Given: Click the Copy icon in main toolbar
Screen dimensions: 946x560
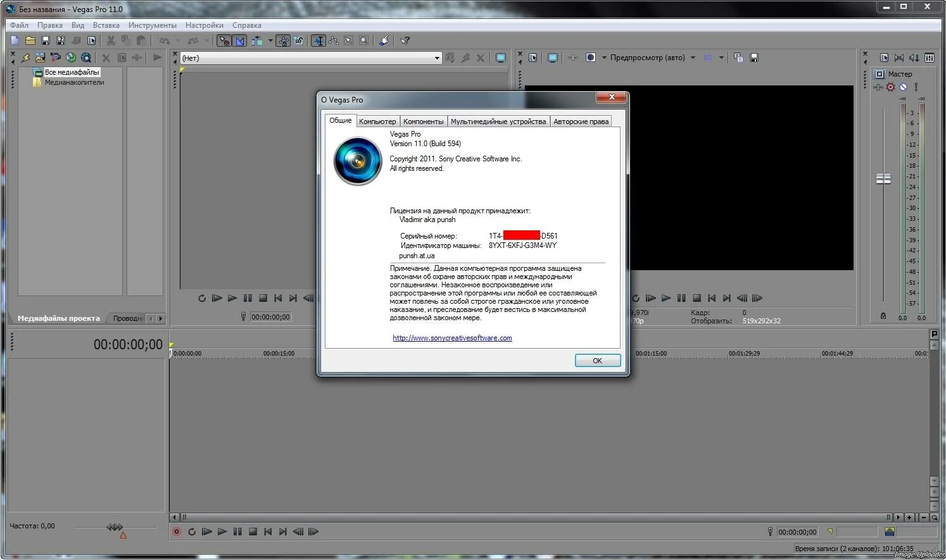Looking at the screenshot, I should point(126,40).
